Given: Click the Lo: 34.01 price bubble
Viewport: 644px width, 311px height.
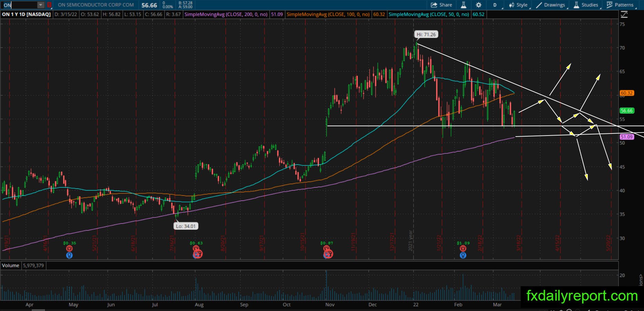Looking at the screenshot, I should point(186,226).
